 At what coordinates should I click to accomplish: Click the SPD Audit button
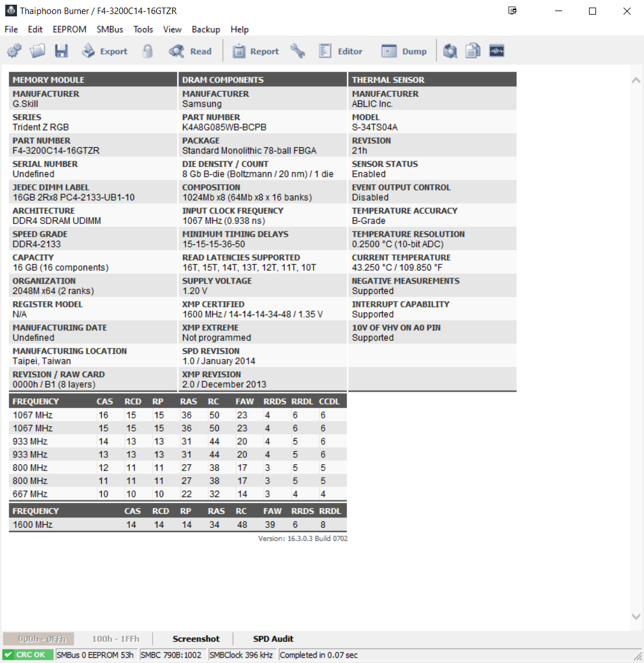[x=273, y=638]
